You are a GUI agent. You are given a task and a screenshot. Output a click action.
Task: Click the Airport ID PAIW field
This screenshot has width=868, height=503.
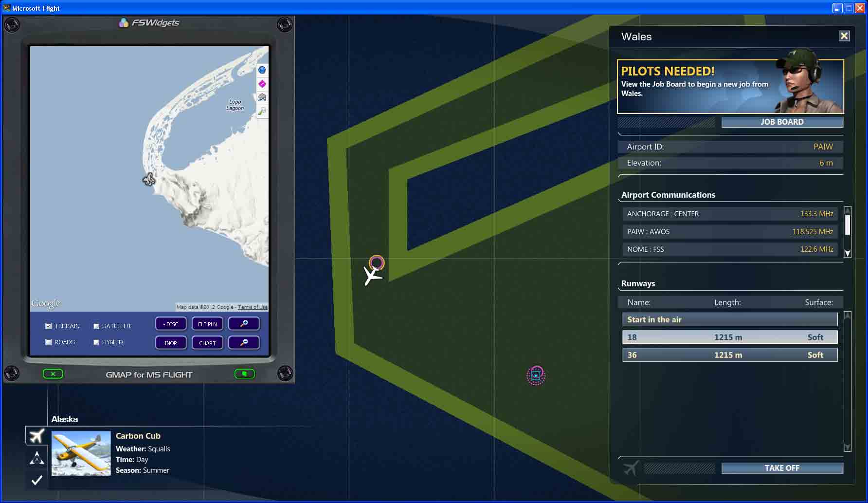(x=730, y=147)
